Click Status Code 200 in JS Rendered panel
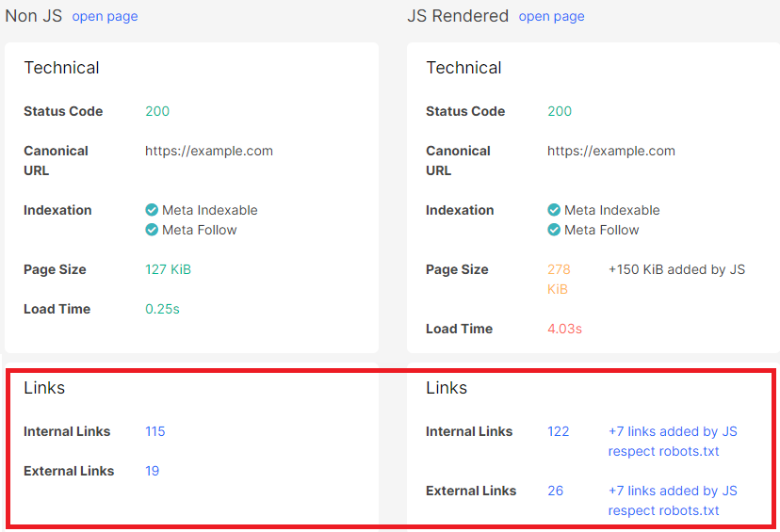 [x=560, y=111]
